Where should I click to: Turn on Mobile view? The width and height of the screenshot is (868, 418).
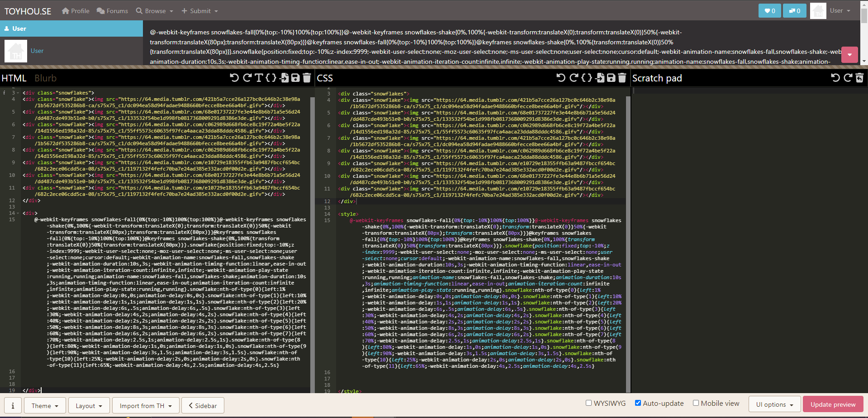click(x=697, y=403)
